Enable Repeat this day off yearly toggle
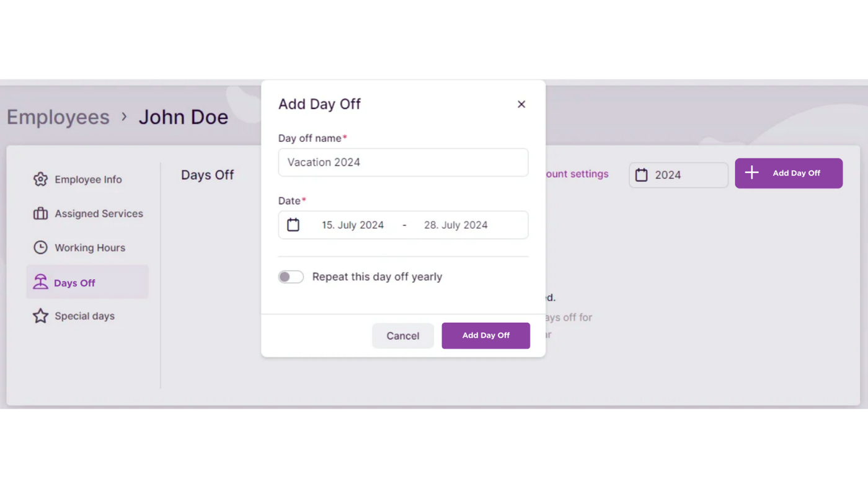 click(x=291, y=277)
